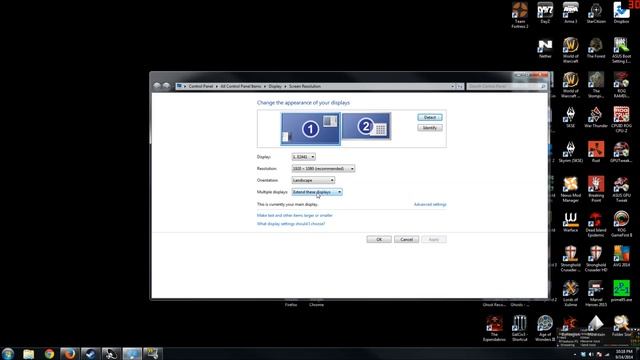The height and width of the screenshot is (360, 640).
Task: Open the Display dropdown
Action: coord(303,157)
